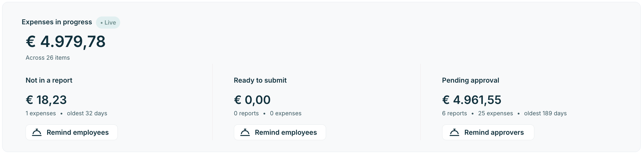Click the € 4.961,55 pending amount
This screenshot has width=644, height=155.
tap(472, 100)
